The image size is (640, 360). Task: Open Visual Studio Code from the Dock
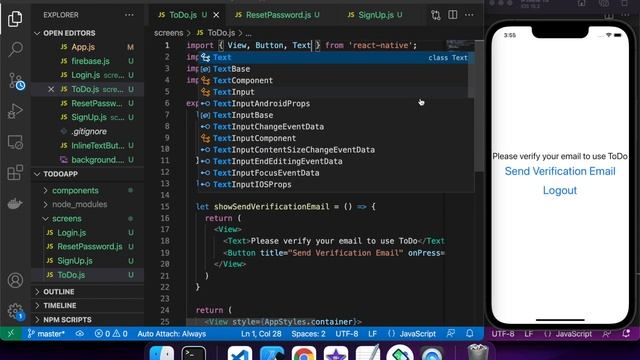(240, 354)
